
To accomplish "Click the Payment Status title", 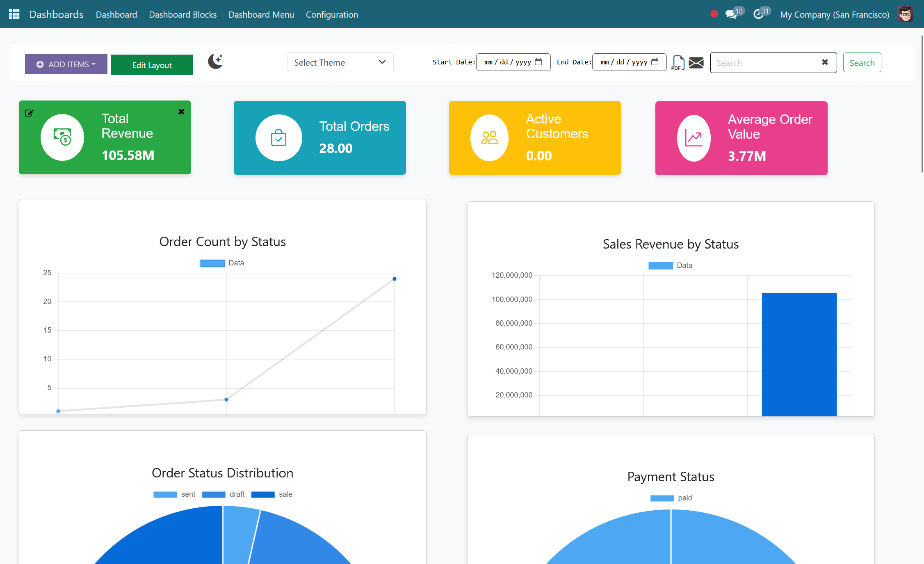I will pos(671,477).
